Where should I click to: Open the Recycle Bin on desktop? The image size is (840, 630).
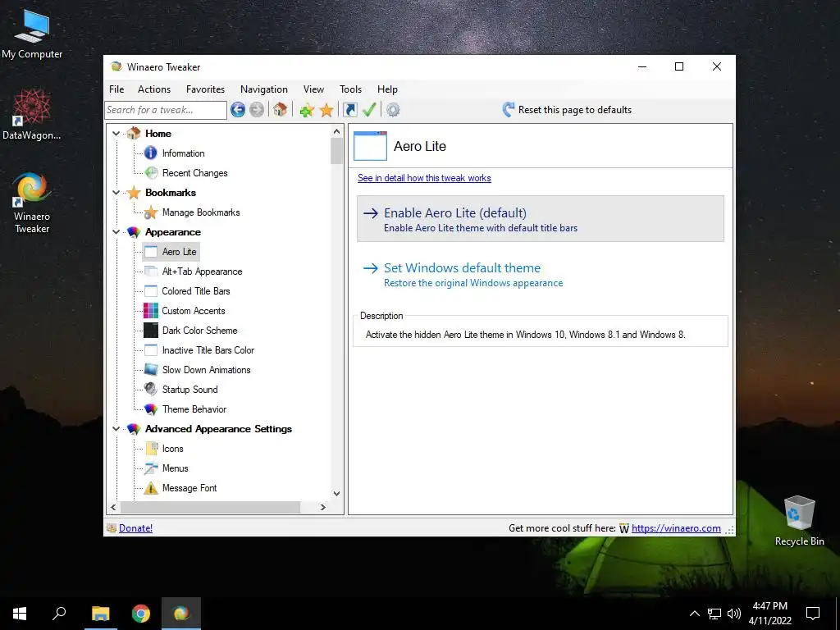tap(799, 520)
